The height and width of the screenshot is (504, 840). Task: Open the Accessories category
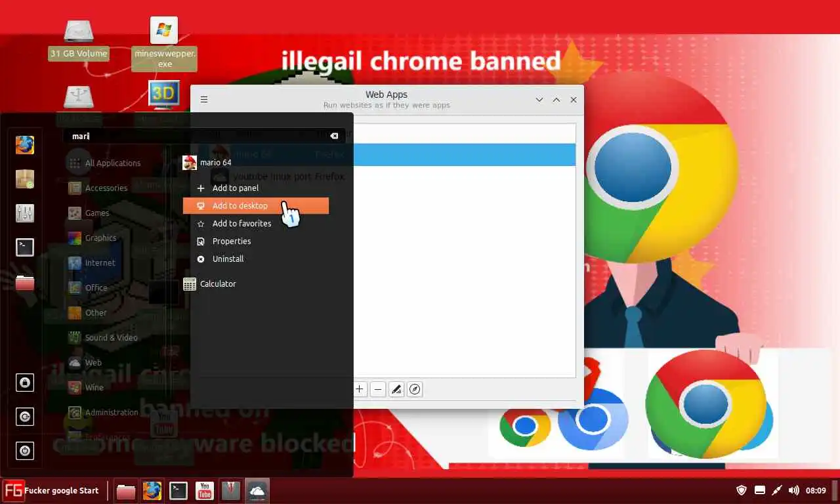[105, 188]
